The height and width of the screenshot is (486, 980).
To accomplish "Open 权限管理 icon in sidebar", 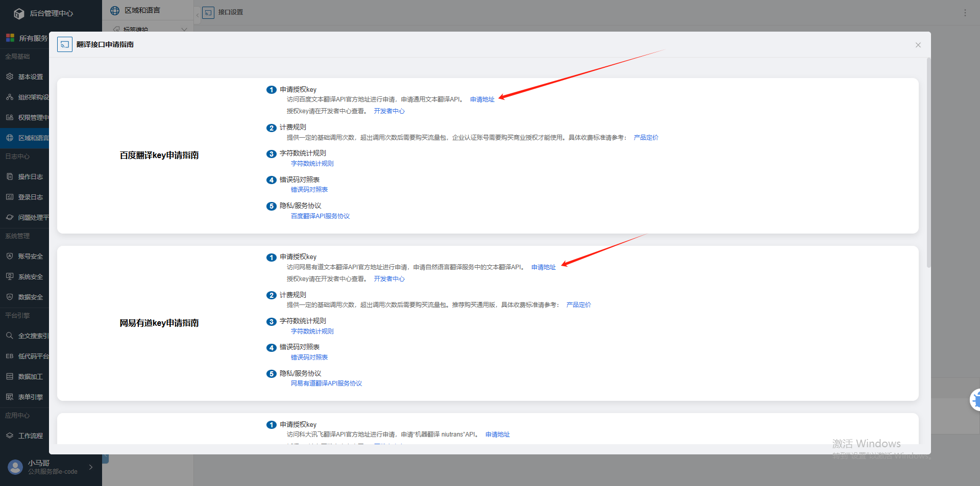I will (x=10, y=117).
